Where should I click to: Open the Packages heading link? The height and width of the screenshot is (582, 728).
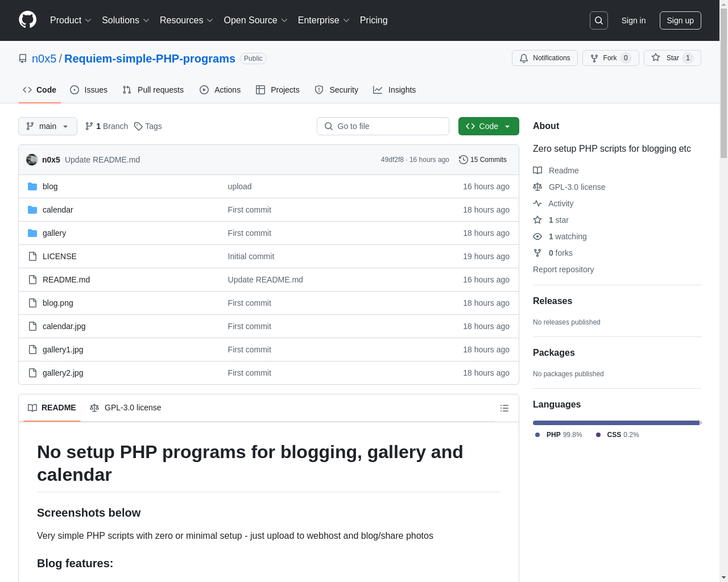(553, 353)
